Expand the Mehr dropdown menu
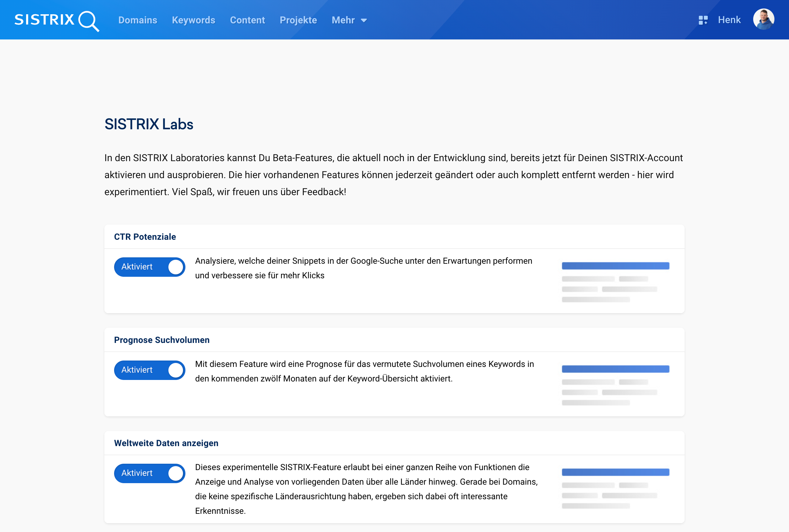This screenshot has width=789, height=532. click(x=343, y=20)
